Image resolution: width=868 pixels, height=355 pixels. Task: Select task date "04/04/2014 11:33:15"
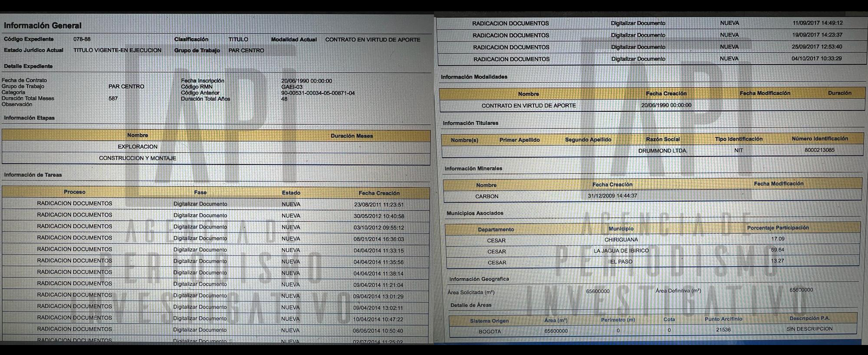(379, 251)
